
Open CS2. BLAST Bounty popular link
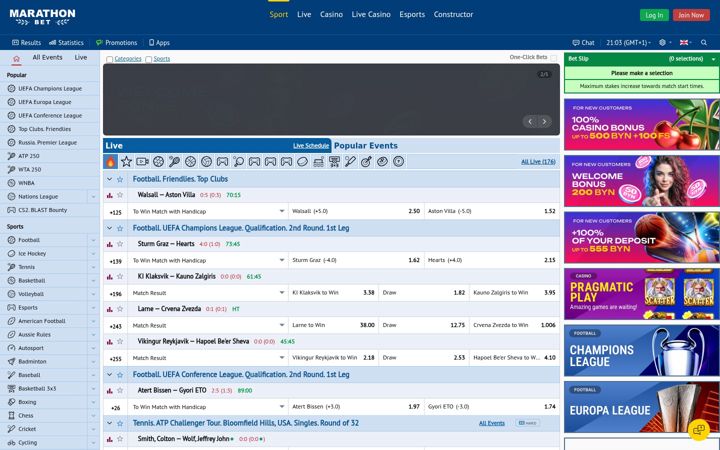point(42,210)
